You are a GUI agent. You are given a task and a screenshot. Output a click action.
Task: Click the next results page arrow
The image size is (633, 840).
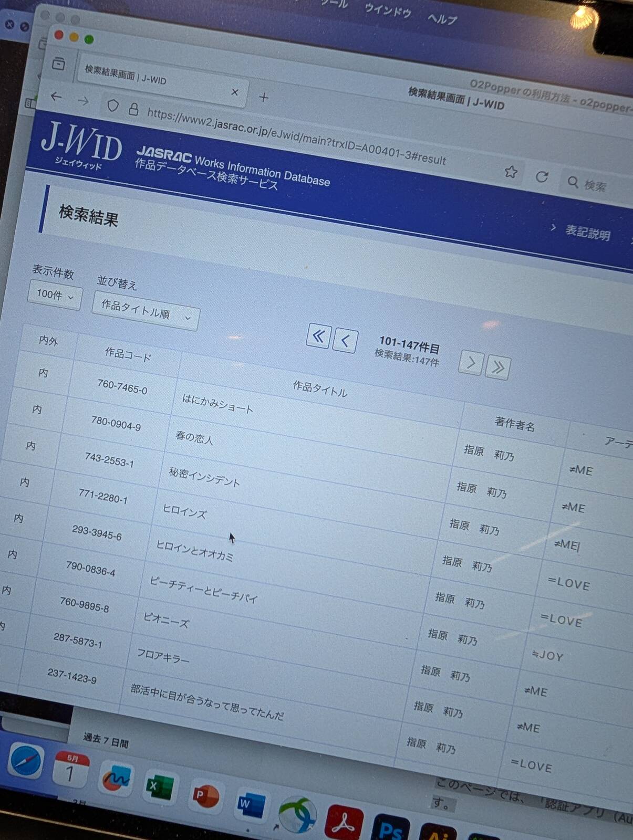471,362
